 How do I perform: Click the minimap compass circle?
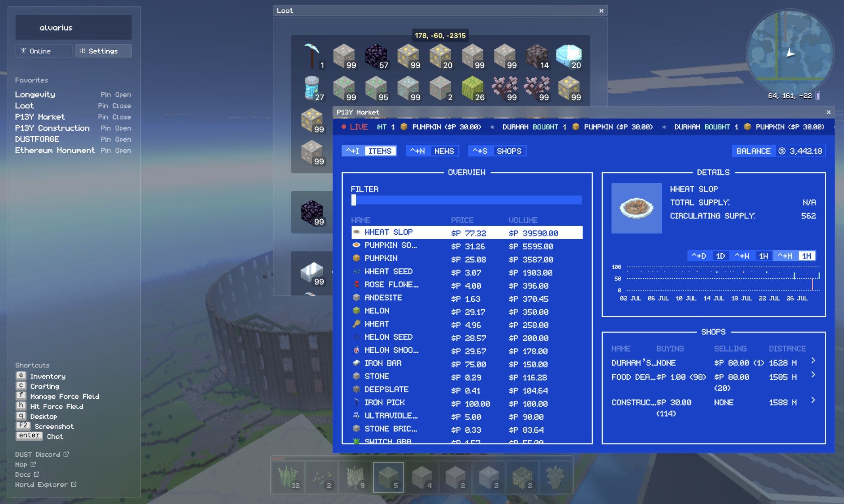(x=790, y=53)
